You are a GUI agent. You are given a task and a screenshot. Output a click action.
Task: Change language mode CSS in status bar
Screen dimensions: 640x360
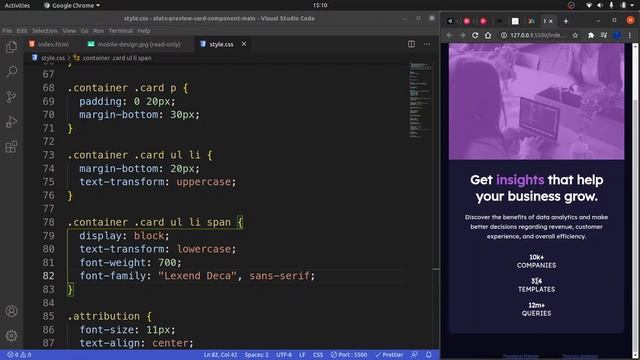point(318,355)
